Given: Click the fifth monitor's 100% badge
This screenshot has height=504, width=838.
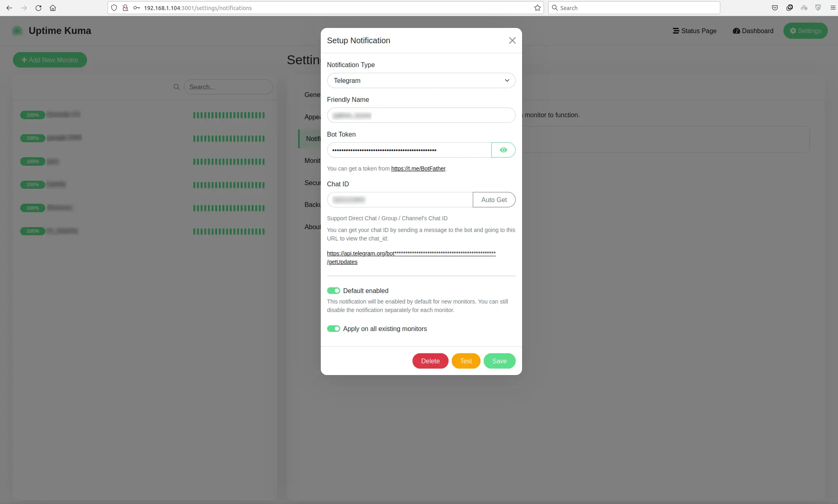Looking at the screenshot, I should pos(32,208).
